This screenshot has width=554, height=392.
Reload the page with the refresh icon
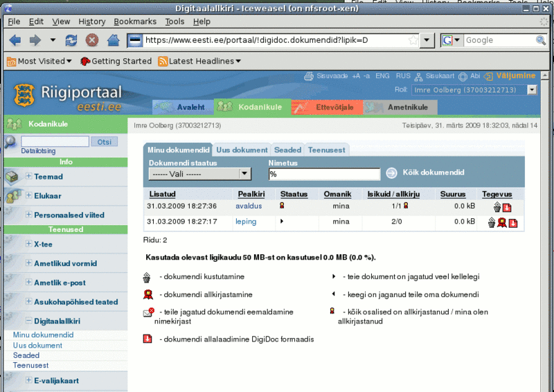tap(71, 40)
